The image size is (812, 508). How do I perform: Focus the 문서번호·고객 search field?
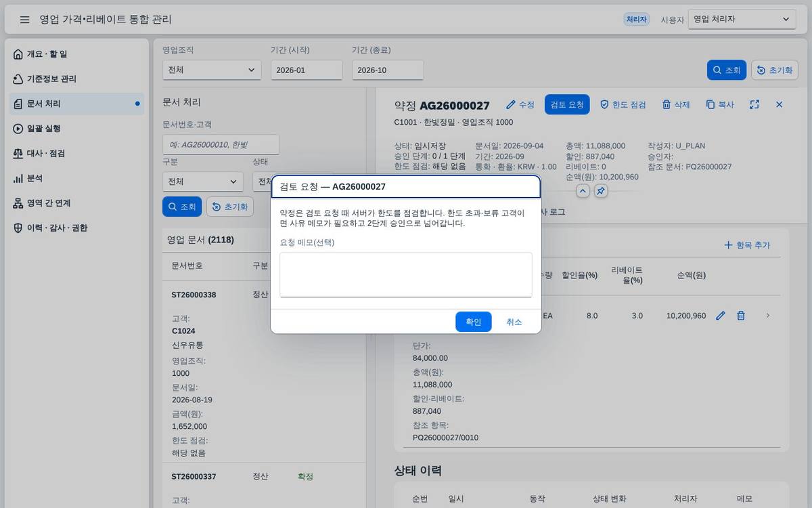[x=221, y=144]
